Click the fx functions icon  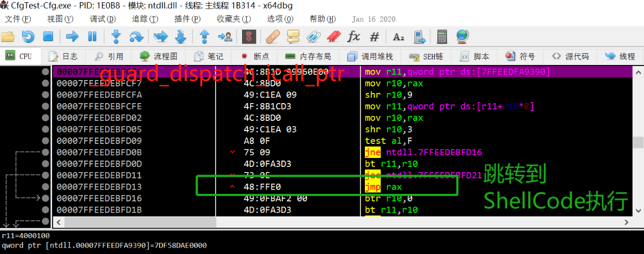tap(354, 37)
